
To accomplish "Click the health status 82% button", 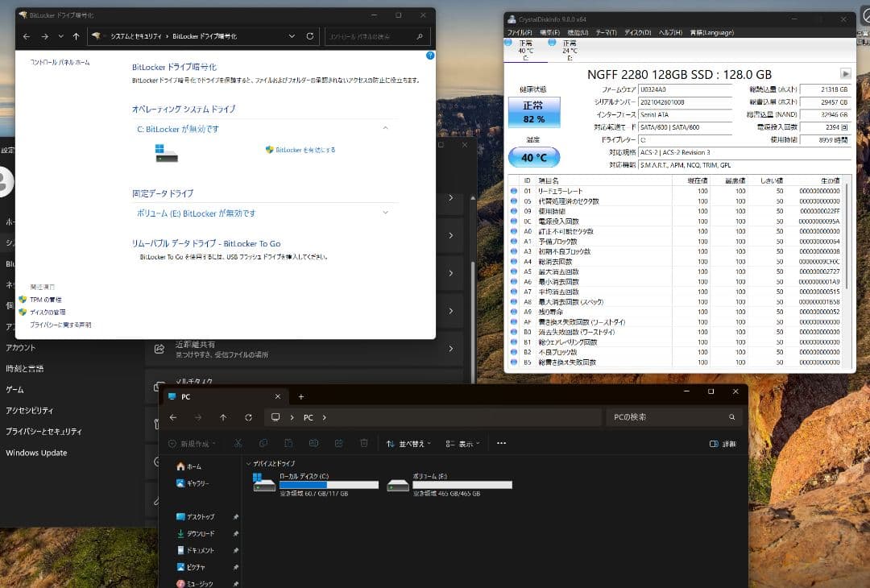I will [x=534, y=112].
